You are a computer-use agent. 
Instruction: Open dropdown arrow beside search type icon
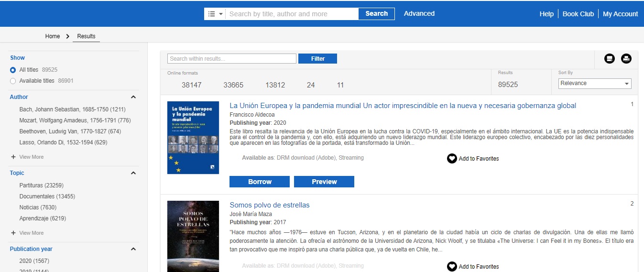pyautogui.click(x=221, y=14)
